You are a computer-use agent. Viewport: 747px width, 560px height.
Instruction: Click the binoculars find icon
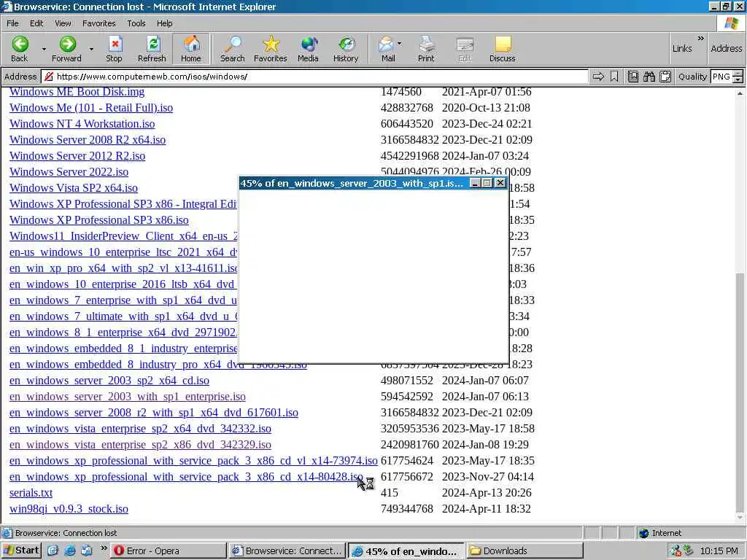[649, 77]
